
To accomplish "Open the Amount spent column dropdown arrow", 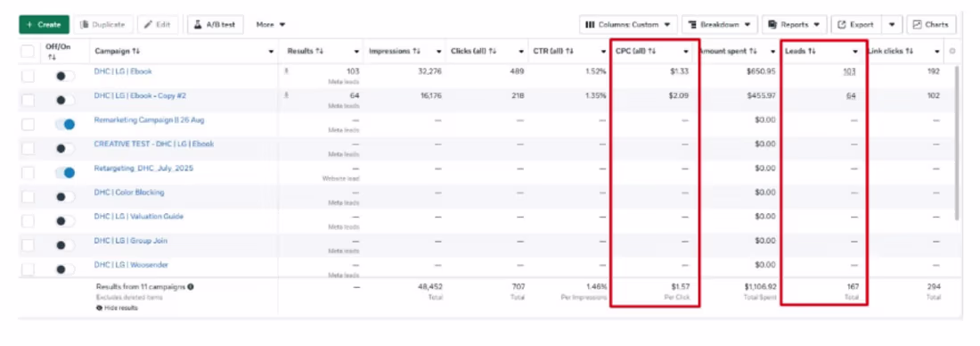I will [x=773, y=52].
